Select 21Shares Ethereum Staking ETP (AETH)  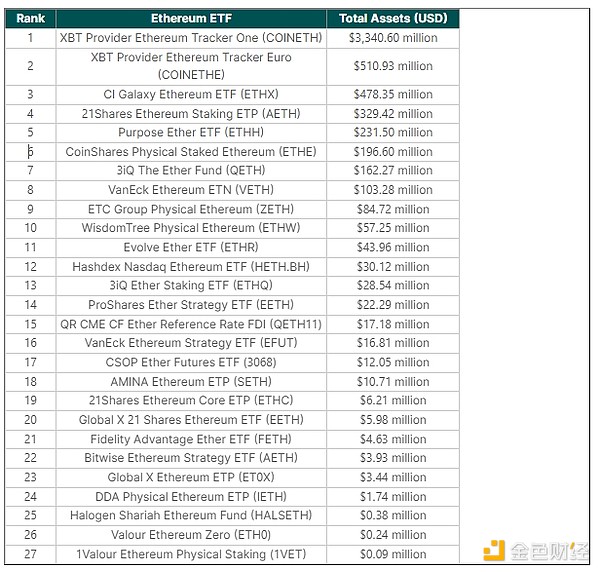[x=191, y=114]
